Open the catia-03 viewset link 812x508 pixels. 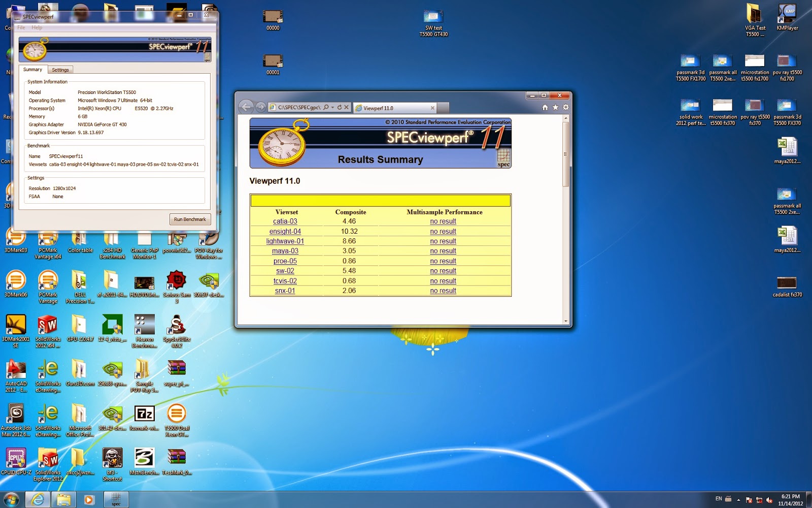click(285, 221)
